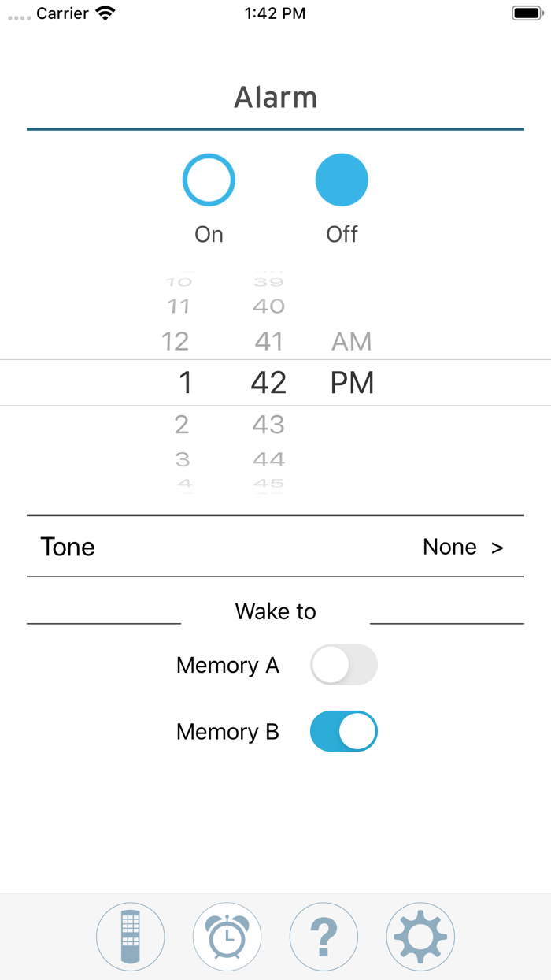The image size is (551, 980).
Task: Tap the None tone value
Action: coord(449,547)
